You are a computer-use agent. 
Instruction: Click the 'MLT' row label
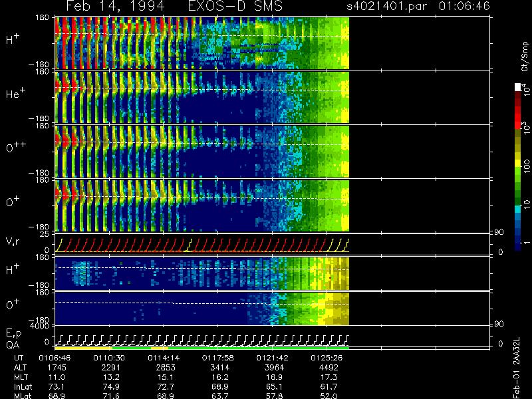21,377
